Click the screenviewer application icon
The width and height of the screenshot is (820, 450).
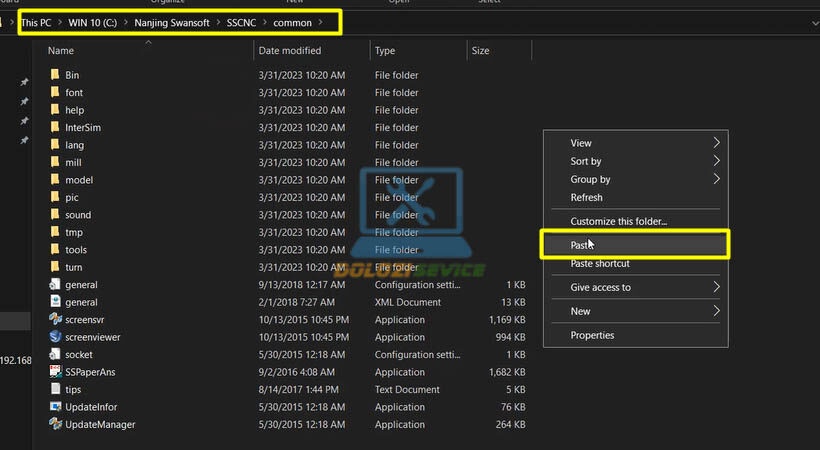(56, 337)
